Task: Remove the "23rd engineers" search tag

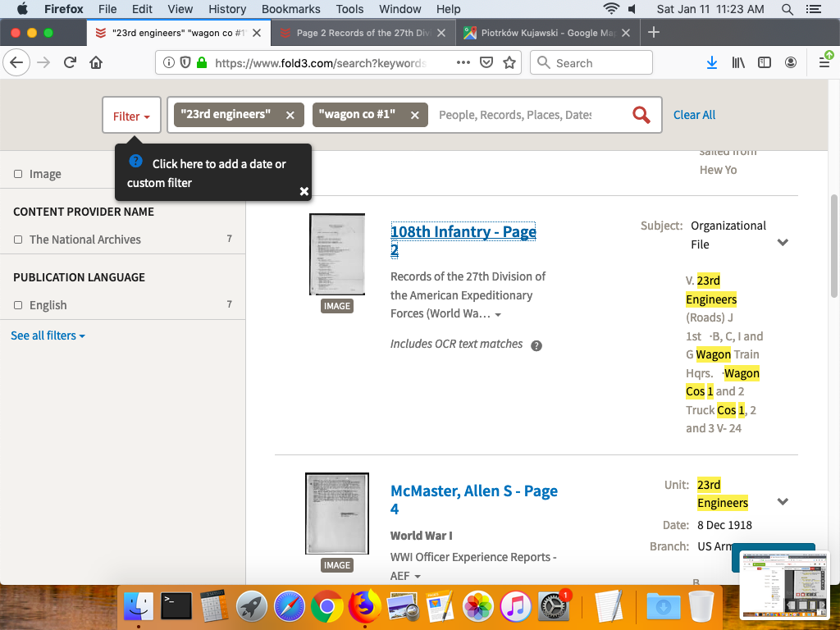Action: point(290,116)
